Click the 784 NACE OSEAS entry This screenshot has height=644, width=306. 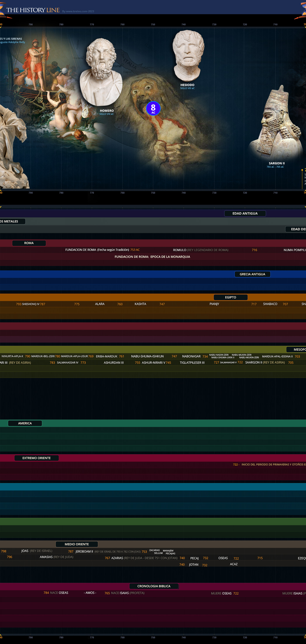(56, 593)
